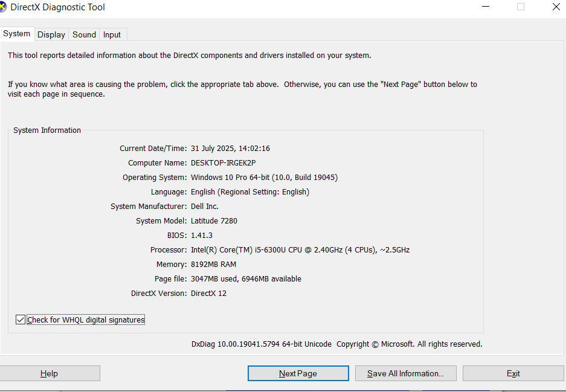Click the Intel Core i5-6300U processor text
The width and height of the screenshot is (566, 392).
click(300, 250)
